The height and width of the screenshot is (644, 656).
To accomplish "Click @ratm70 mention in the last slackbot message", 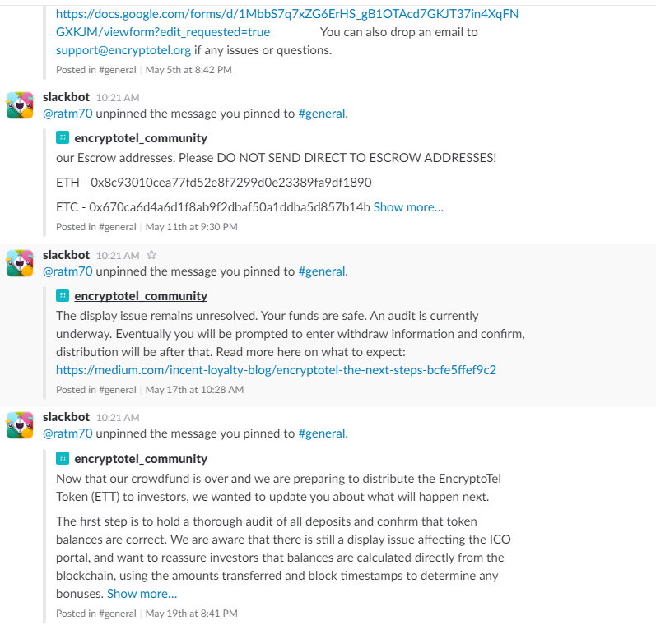I will coord(67,433).
